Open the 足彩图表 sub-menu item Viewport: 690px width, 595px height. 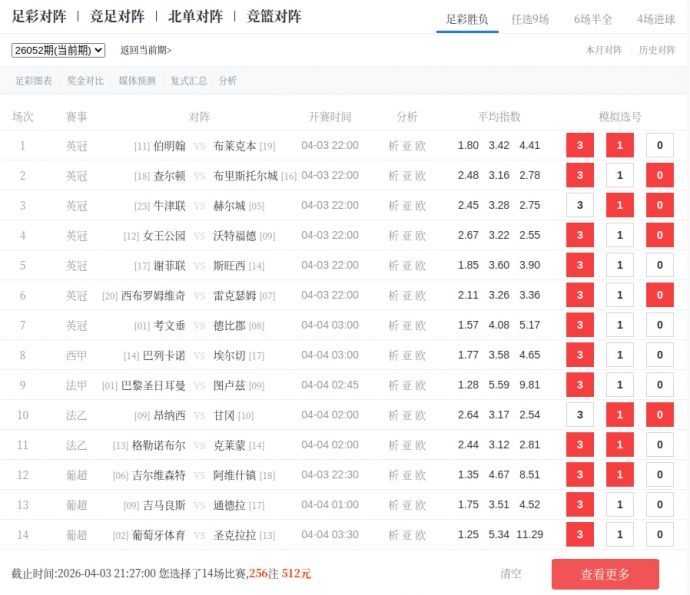(x=33, y=81)
